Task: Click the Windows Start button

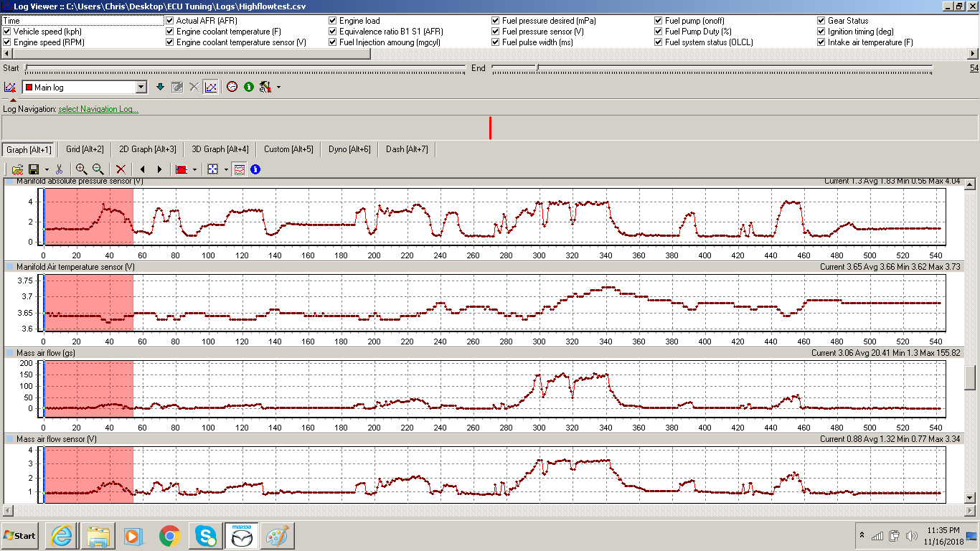Action: tap(21, 536)
